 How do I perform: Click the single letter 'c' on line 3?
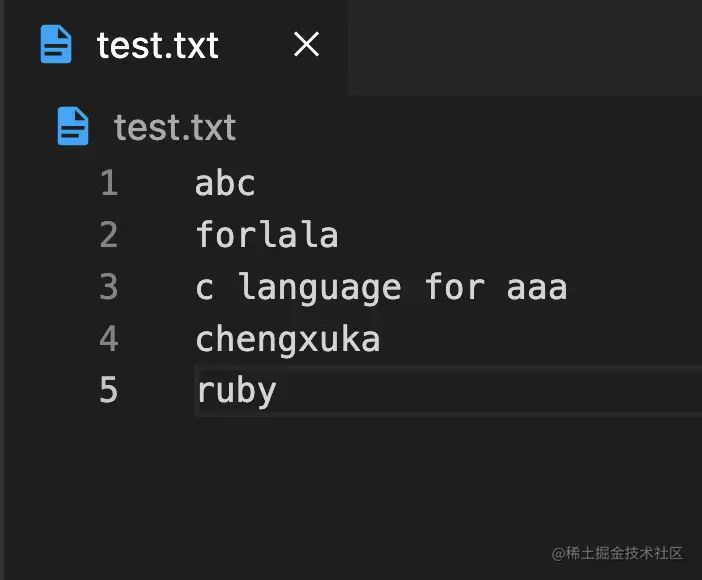[205, 288]
